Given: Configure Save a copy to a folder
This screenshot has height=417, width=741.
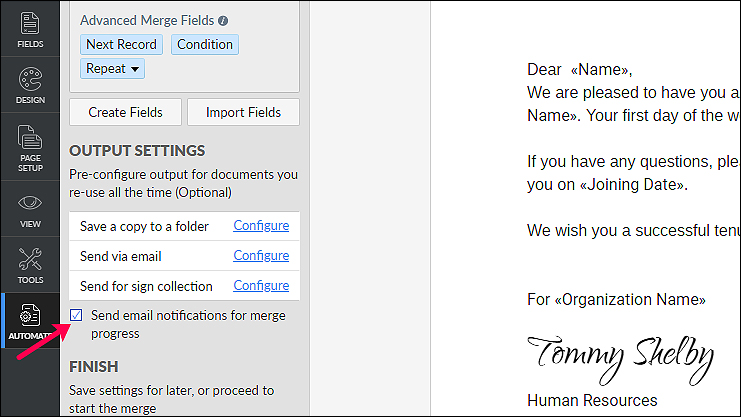Looking at the screenshot, I should (x=261, y=226).
